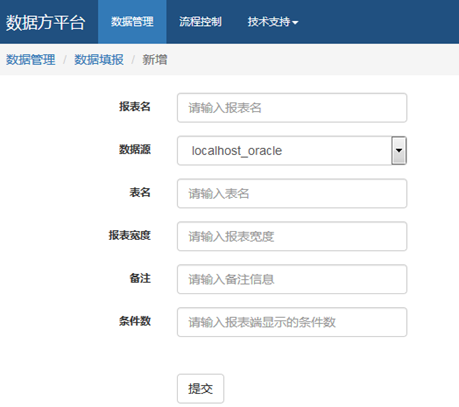This screenshot has height=407, width=459.
Task: Click the 新增 breadcrumb item
Action: [x=155, y=60]
